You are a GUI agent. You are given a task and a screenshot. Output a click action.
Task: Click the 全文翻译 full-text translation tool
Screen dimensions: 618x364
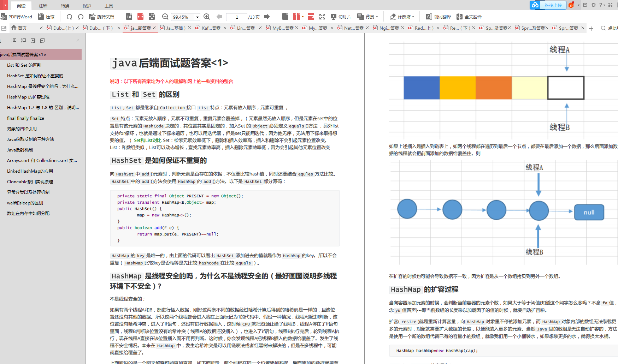point(469,17)
